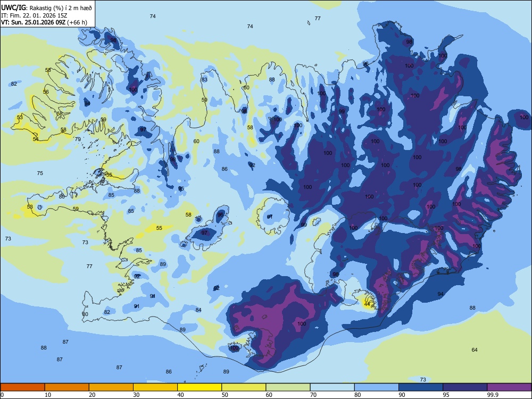Select the '95' legend scale label
The height and width of the screenshot is (399, 532).
pyautogui.click(x=446, y=395)
